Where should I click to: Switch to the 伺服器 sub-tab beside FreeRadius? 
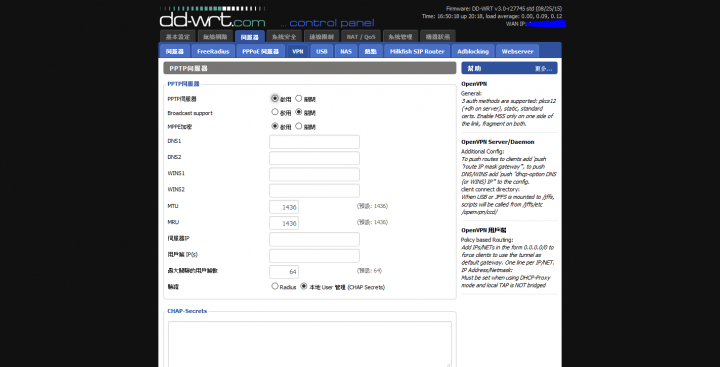[x=174, y=51]
